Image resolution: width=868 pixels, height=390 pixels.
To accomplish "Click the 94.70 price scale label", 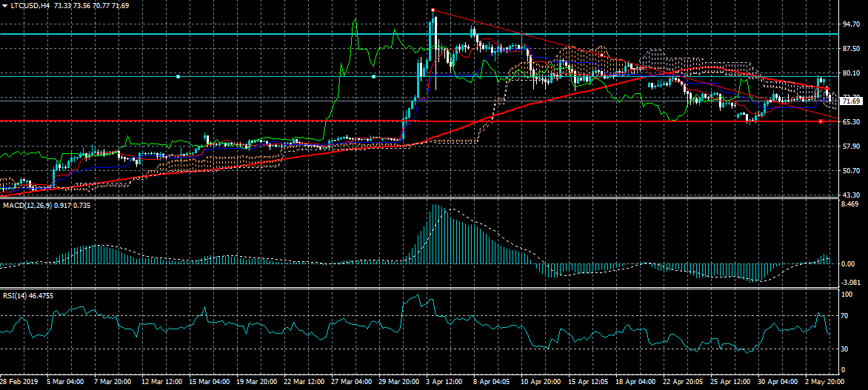I will pyautogui.click(x=849, y=24).
